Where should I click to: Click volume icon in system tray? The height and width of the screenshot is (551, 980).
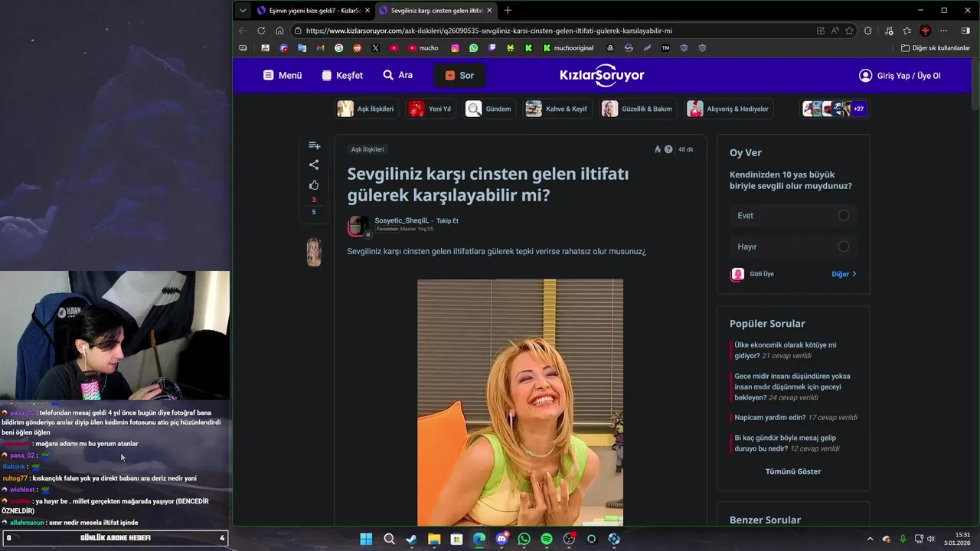[931, 539]
